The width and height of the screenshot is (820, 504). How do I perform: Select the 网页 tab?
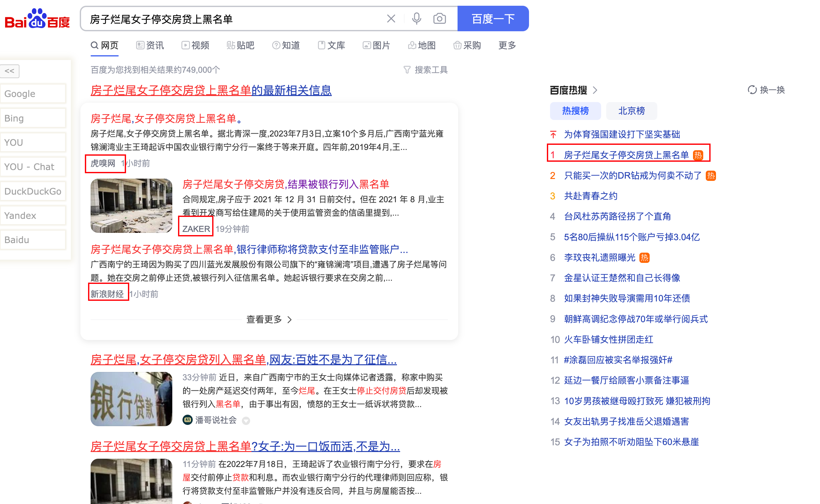point(105,45)
